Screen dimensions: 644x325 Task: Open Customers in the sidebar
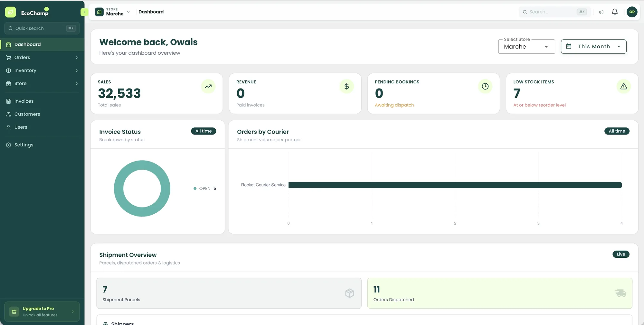pos(42,114)
